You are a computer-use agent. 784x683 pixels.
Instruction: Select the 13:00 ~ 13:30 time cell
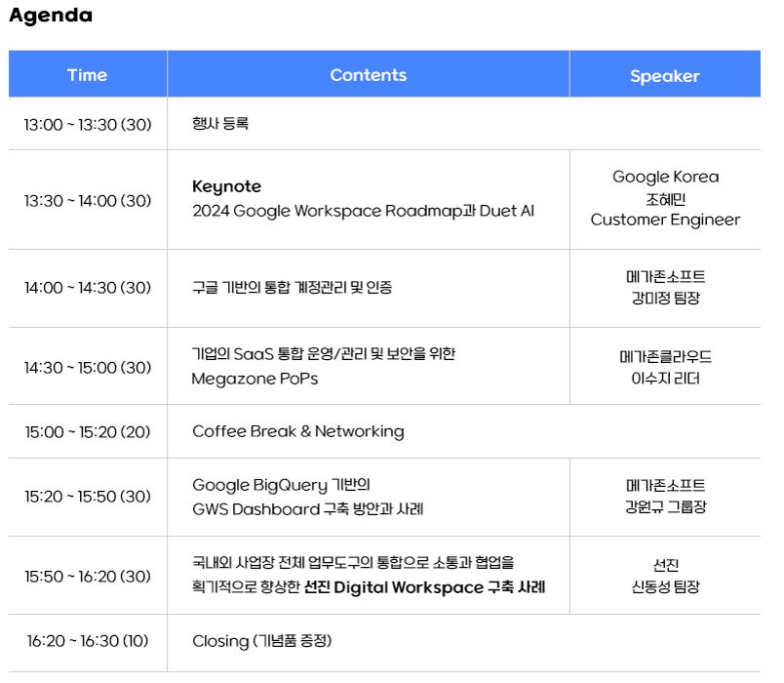(x=88, y=124)
